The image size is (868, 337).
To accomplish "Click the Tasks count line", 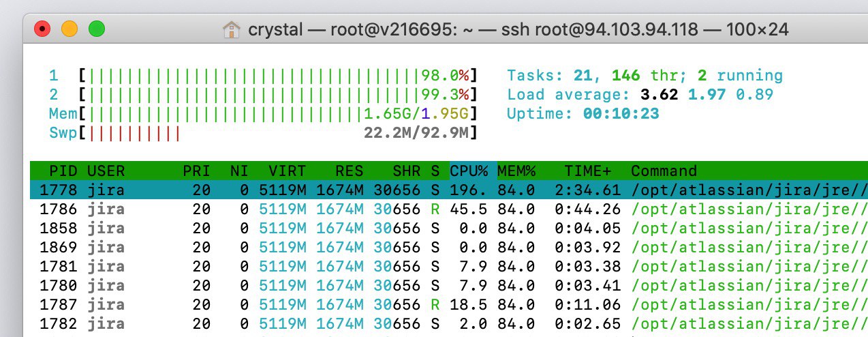I will 645,75.
